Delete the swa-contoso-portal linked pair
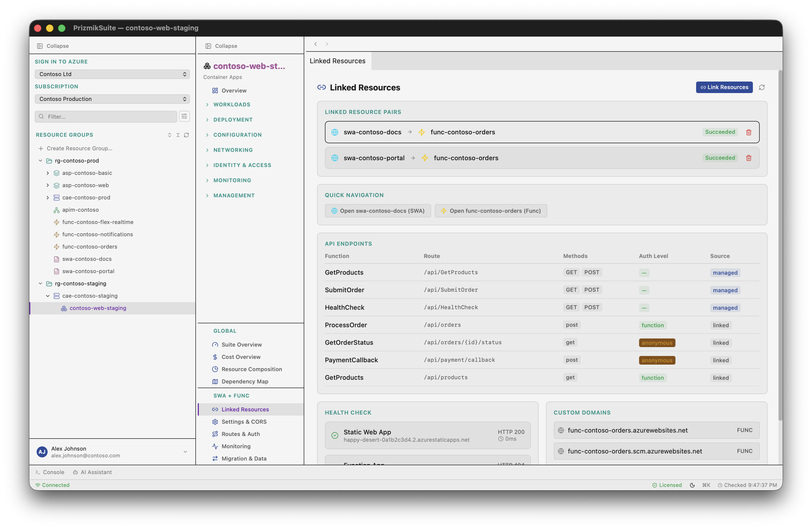 coord(748,158)
